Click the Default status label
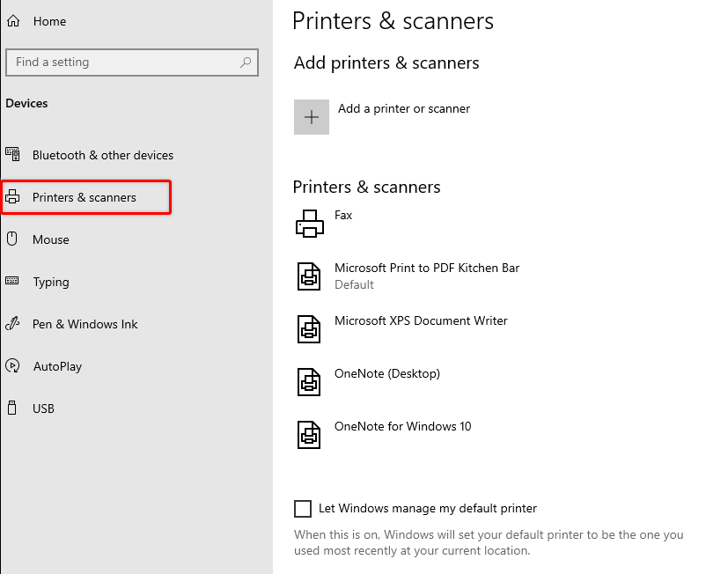Image resolution: width=728 pixels, height=574 pixels. click(354, 284)
